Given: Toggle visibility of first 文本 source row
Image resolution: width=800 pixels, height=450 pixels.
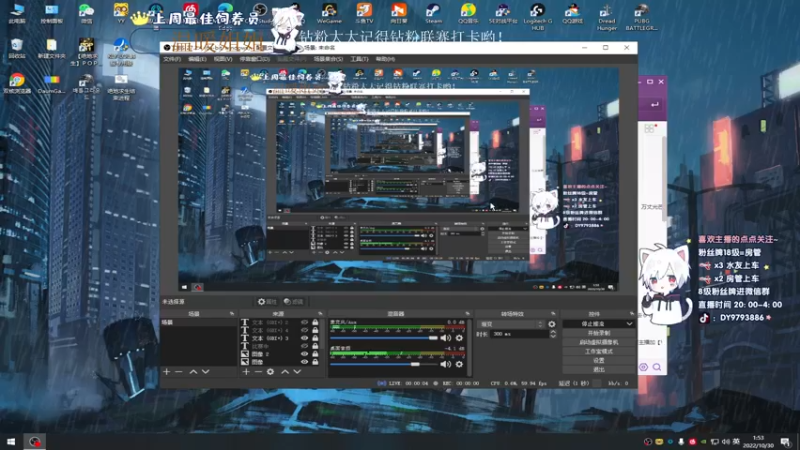Looking at the screenshot, I should pyautogui.click(x=305, y=322).
